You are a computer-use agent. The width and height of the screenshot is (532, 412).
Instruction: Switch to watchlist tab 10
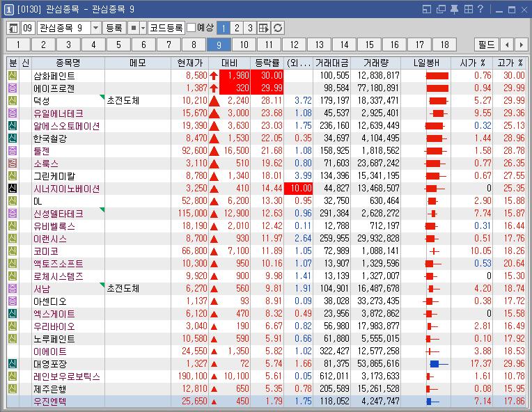pos(244,45)
